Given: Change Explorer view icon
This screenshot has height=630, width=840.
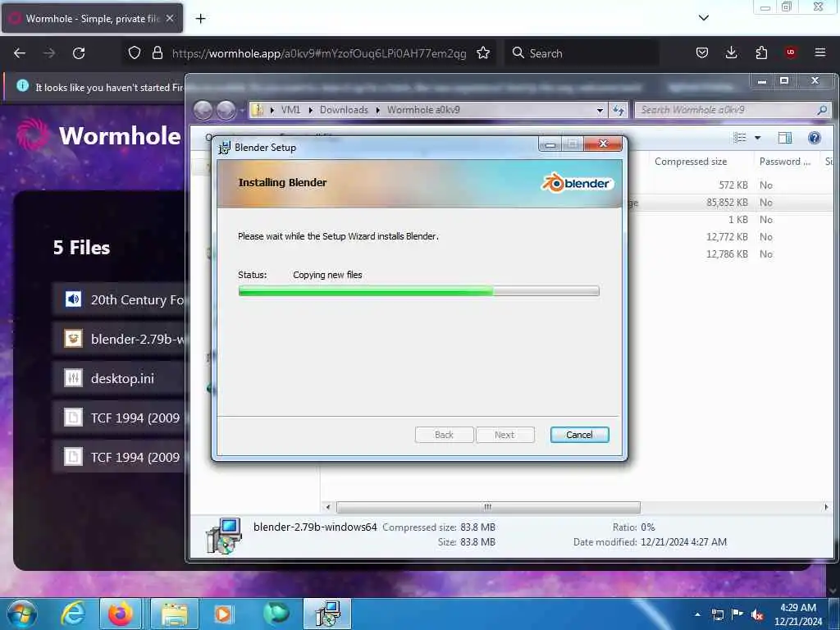Looking at the screenshot, I should pos(740,138).
